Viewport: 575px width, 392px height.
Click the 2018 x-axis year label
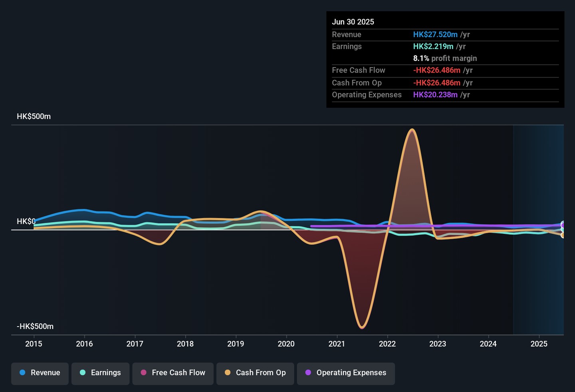185,344
